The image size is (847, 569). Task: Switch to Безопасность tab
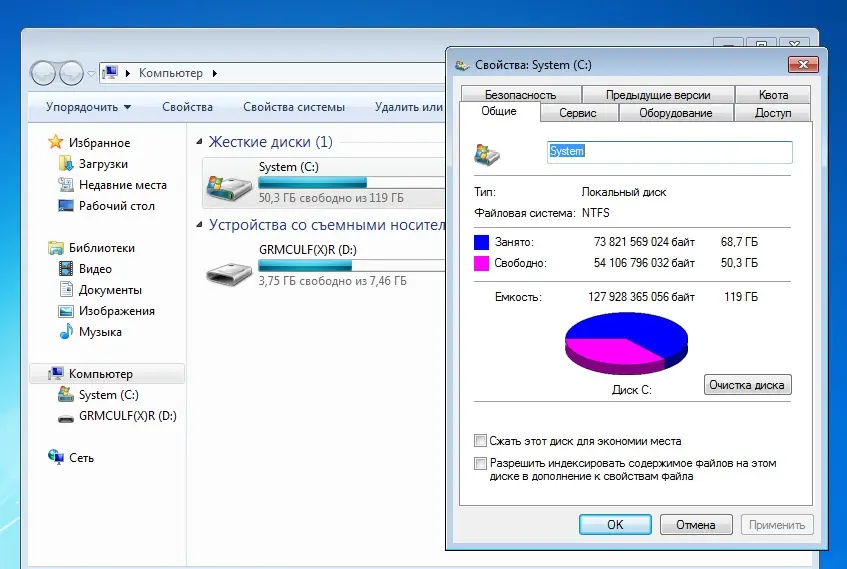click(521, 95)
